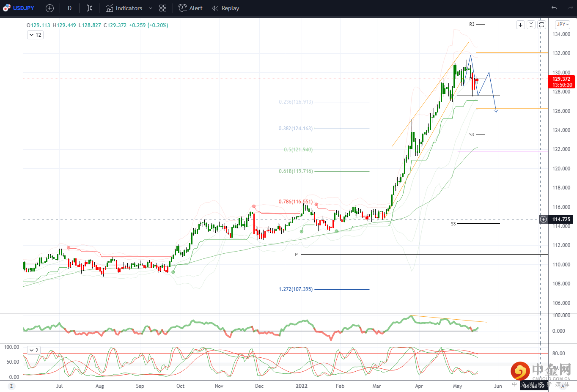Open the Indicators dialog

124,8
